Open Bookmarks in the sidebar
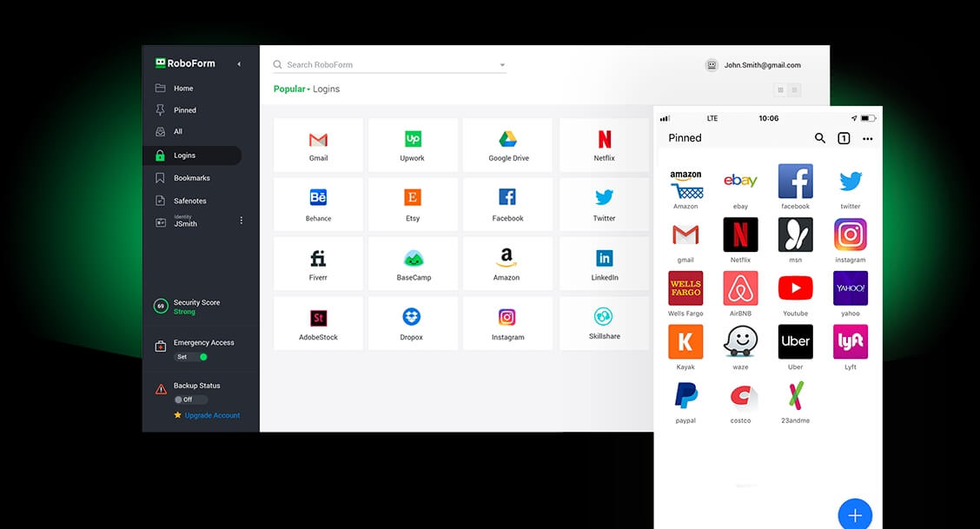The image size is (980, 529). pos(193,178)
